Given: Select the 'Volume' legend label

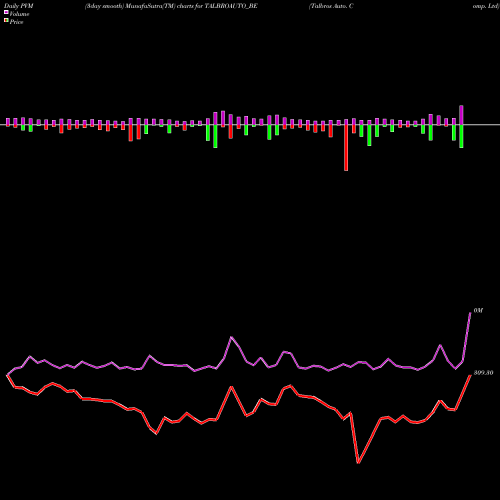Looking at the screenshot, I should click(19, 14).
